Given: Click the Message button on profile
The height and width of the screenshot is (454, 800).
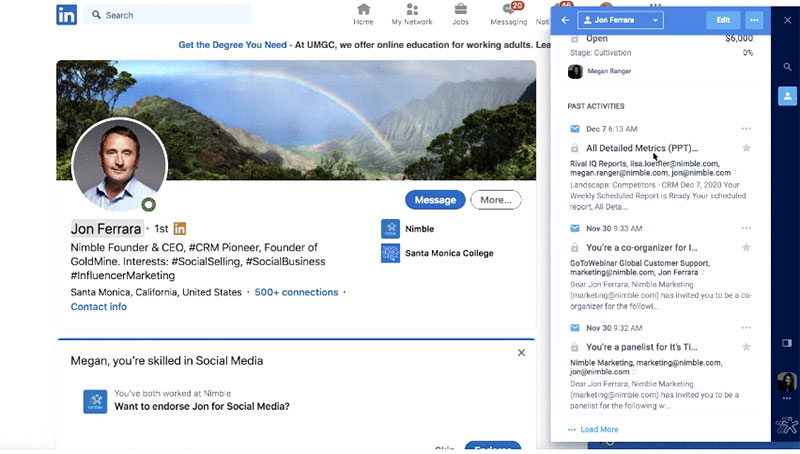Looking at the screenshot, I should tap(435, 200).
